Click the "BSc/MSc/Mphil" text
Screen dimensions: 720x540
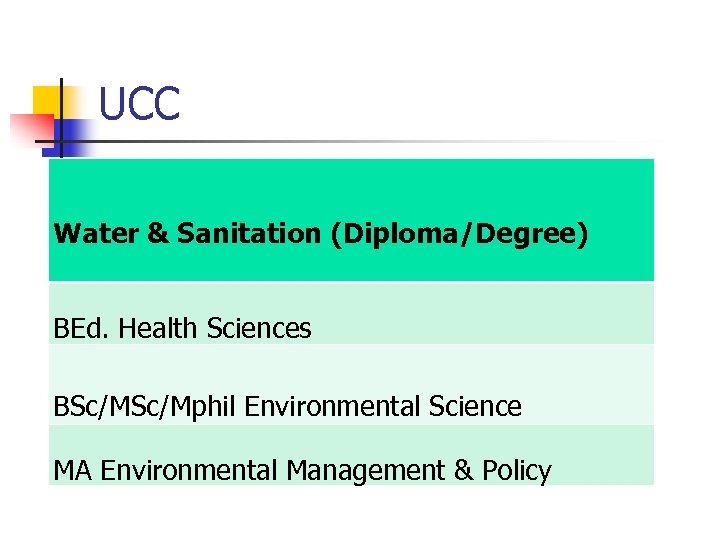[145, 407]
